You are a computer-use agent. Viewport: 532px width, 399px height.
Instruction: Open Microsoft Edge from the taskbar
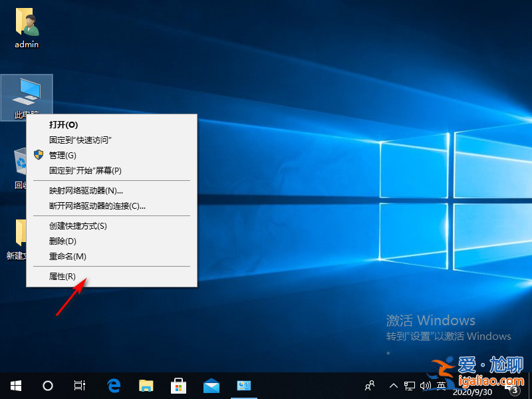pos(113,385)
